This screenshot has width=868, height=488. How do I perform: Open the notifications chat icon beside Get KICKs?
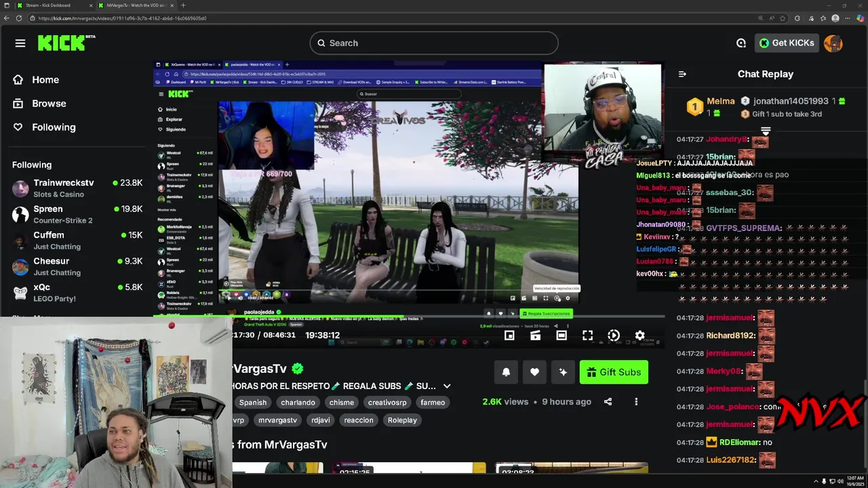[x=741, y=43]
